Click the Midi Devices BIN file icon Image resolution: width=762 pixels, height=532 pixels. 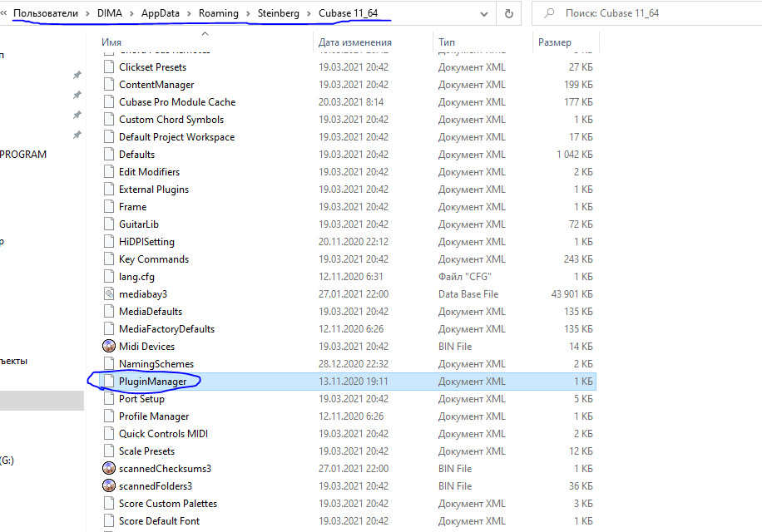[109, 346]
